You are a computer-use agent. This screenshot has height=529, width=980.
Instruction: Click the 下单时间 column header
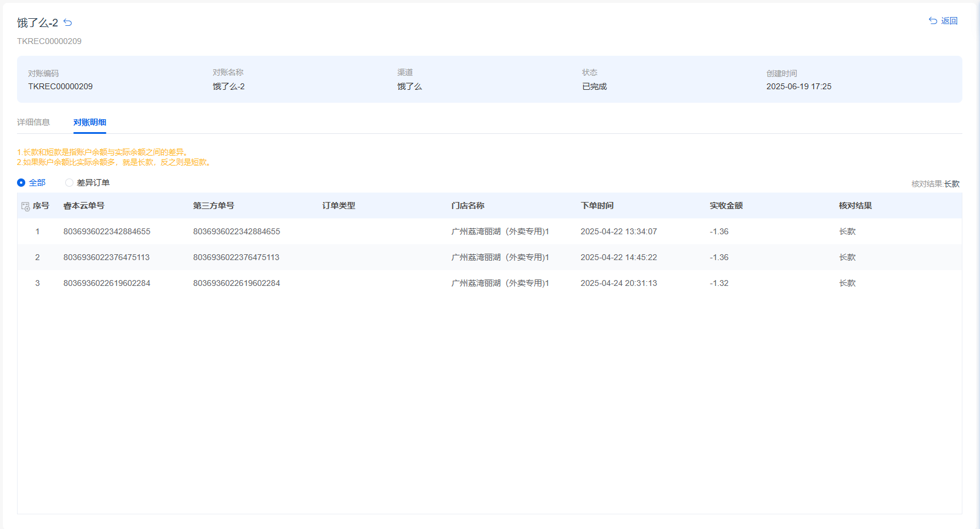pos(597,205)
